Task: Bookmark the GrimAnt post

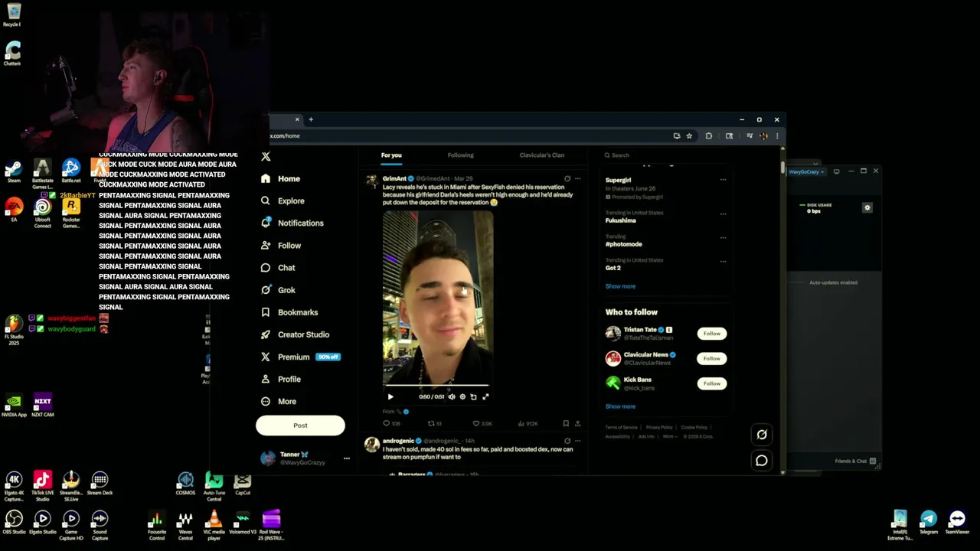Action: [566, 423]
